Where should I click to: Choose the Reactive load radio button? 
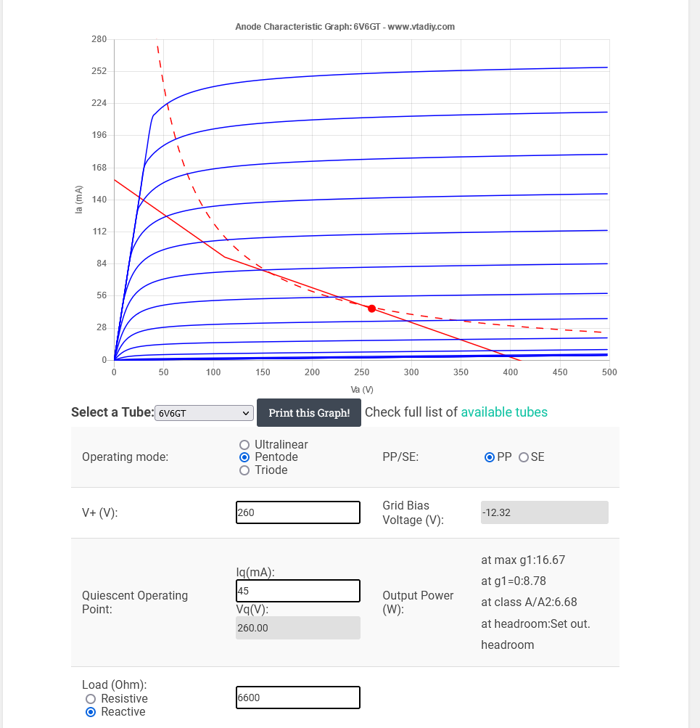click(91, 712)
